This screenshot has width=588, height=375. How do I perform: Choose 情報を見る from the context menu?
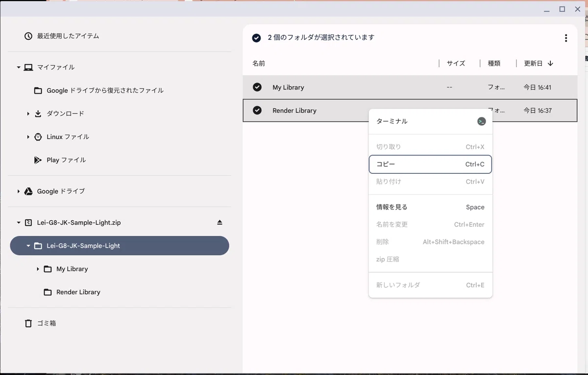pyautogui.click(x=430, y=207)
